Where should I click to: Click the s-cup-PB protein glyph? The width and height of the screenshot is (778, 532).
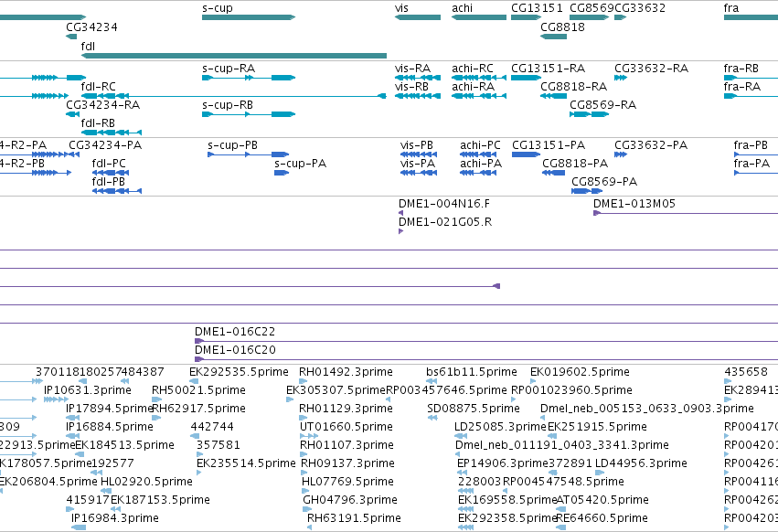pyautogui.click(x=248, y=154)
